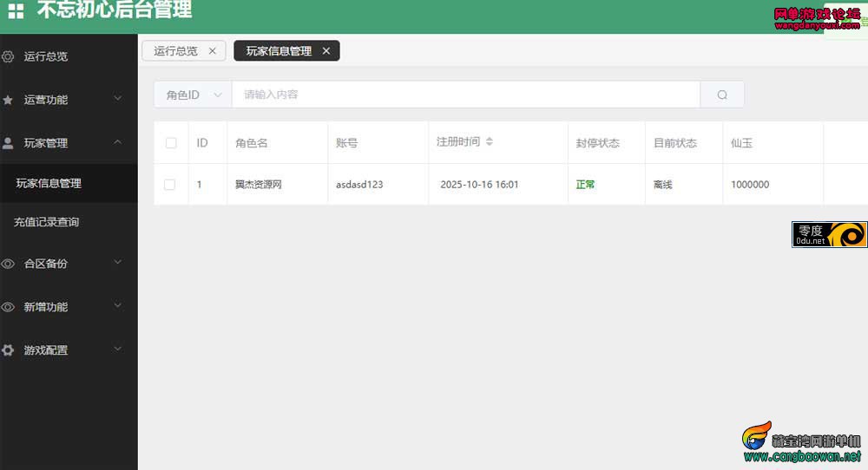Click the 封停状态 column header

pos(598,143)
